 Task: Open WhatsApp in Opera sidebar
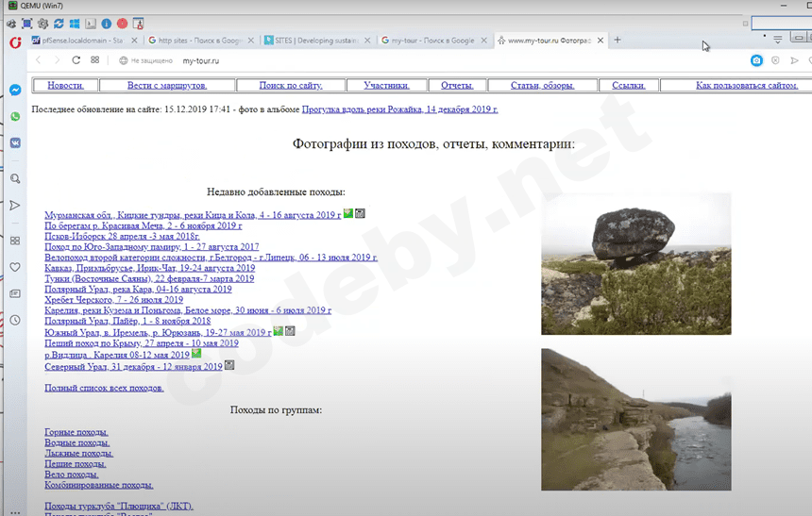click(15, 117)
